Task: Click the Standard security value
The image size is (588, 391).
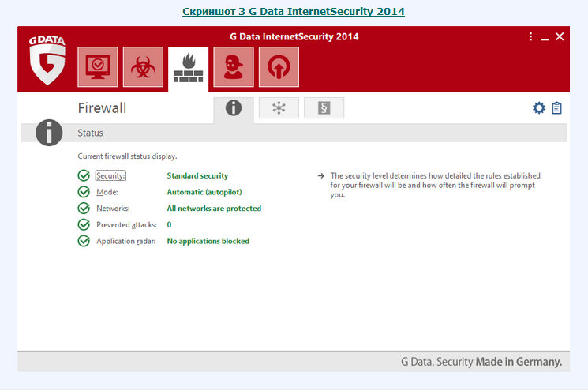Action: [x=197, y=175]
